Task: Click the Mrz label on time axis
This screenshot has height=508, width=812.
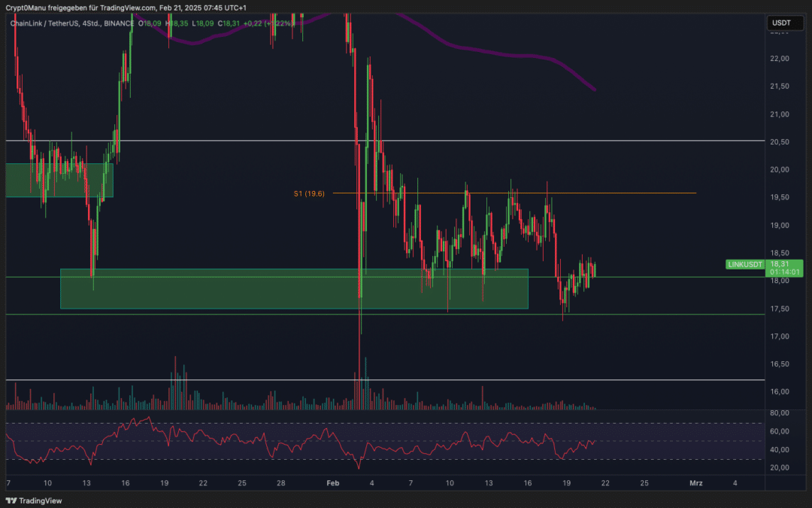Action: [696, 483]
